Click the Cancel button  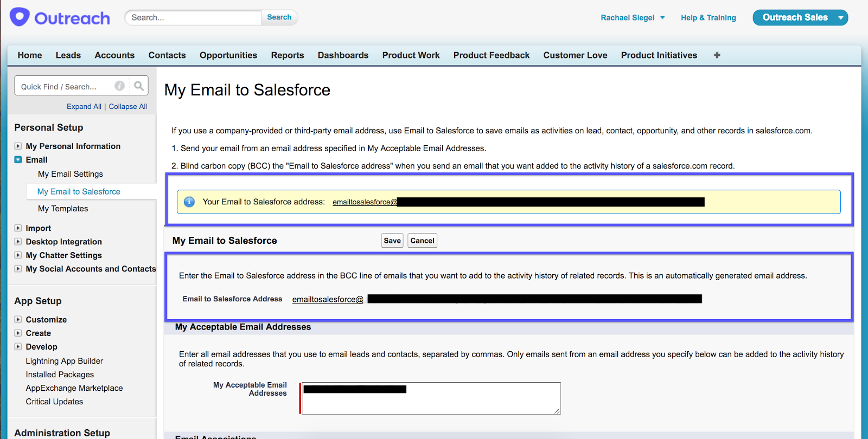coord(422,241)
